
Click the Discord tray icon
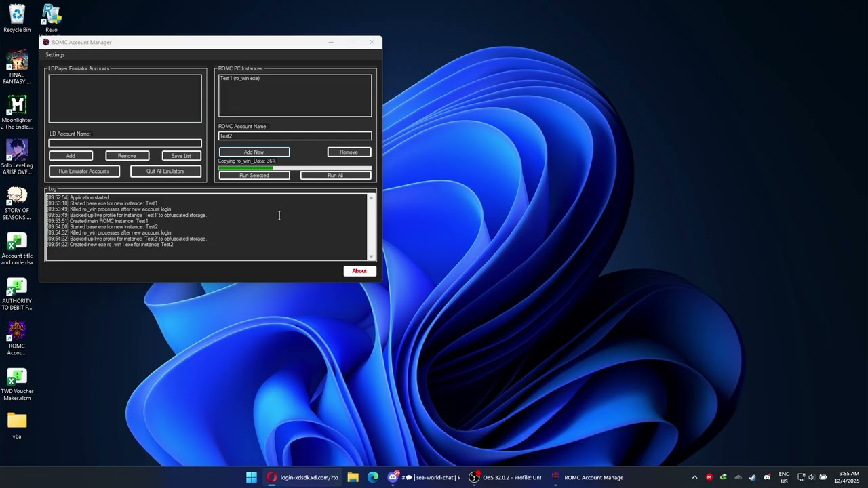click(x=767, y=477)
